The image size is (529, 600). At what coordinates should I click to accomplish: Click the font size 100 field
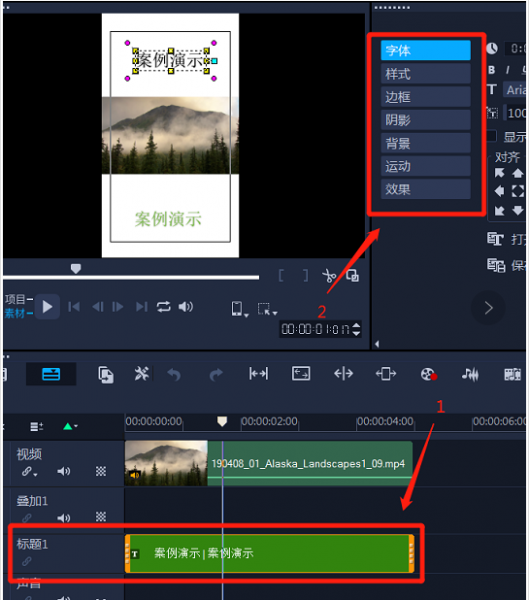(516, 113)
